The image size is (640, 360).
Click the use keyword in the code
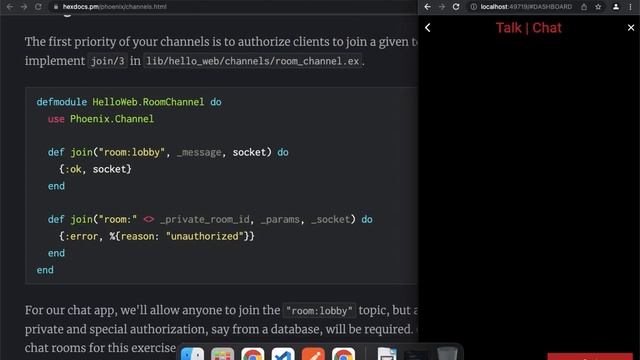[56, 119]
